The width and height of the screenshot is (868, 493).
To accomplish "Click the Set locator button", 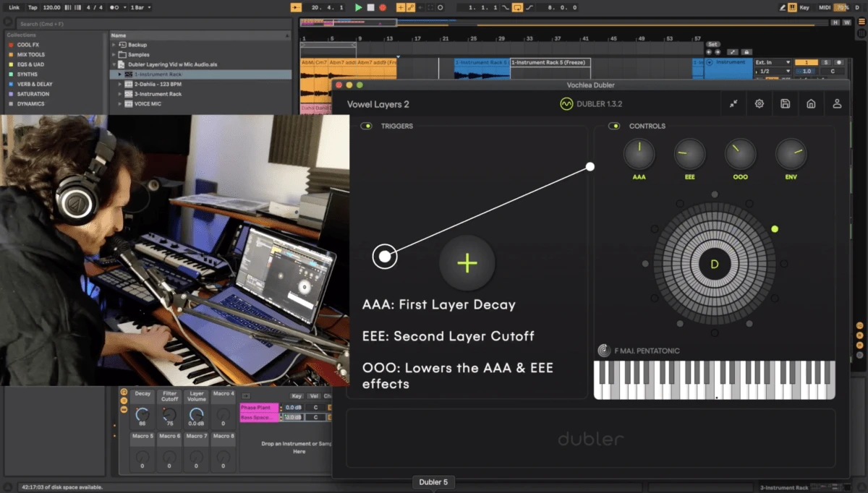I will click(712, 44).
